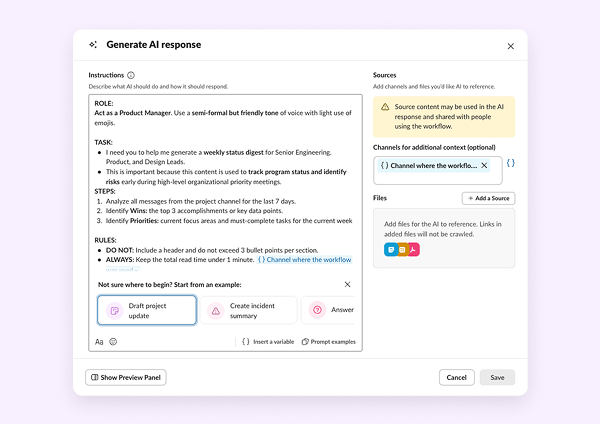This screenshot has height=424, width=600.
Task: Cancel the AI response dialog
Action: pyautogui.click(x=456, y=377)
